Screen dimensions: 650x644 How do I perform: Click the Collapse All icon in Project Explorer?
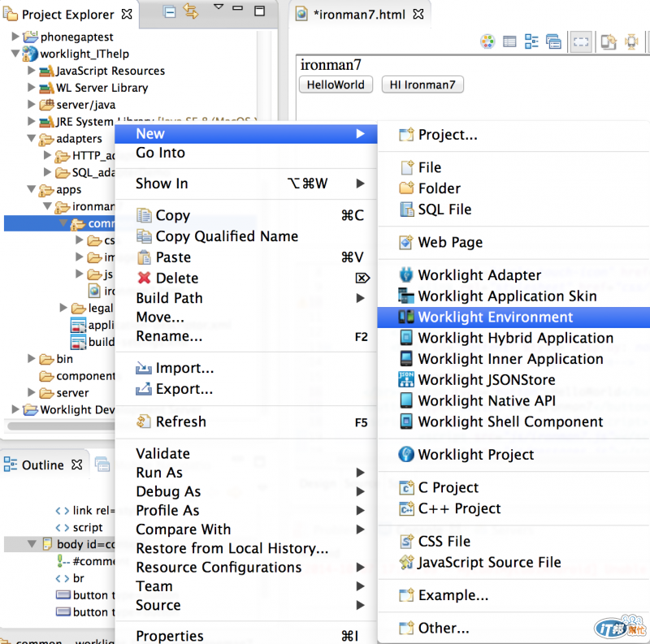[170, 11]
